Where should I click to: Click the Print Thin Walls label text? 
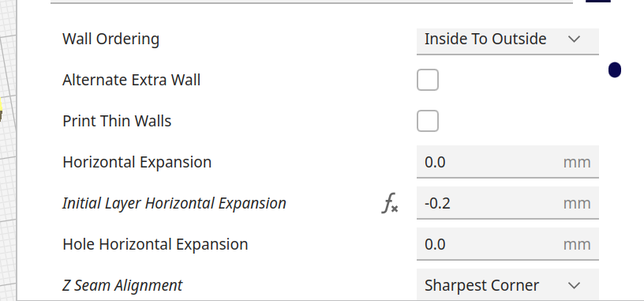[x=117, y=121]
